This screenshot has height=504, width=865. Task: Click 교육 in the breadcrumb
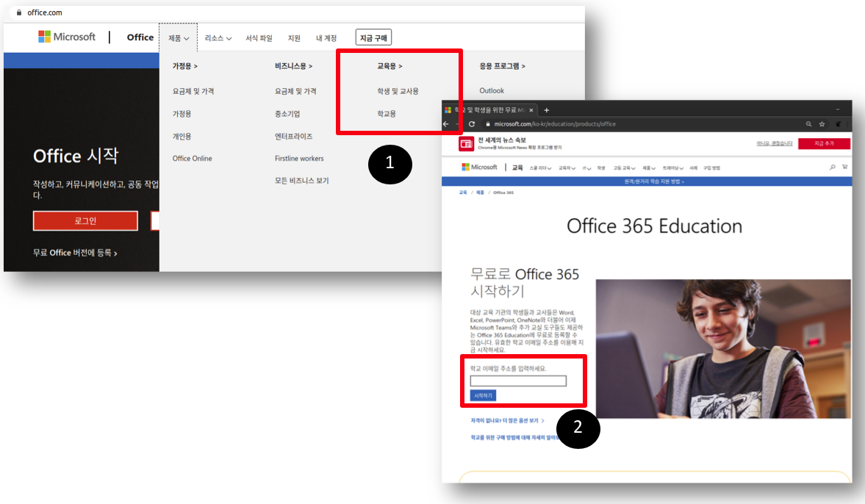463,192
